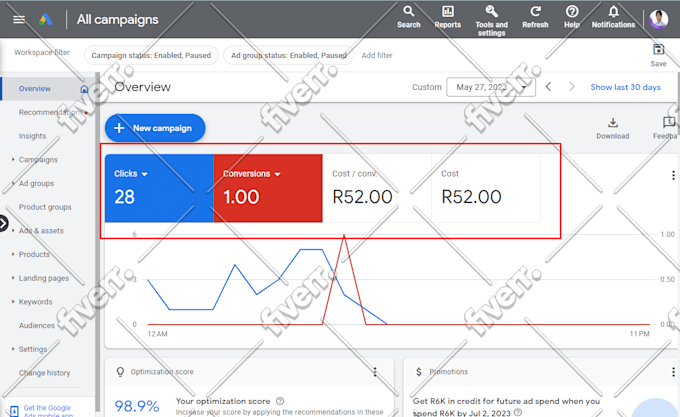Screen dimensions: 680x417
Task: Click the Workspace filter label
Action: [42, 52]
